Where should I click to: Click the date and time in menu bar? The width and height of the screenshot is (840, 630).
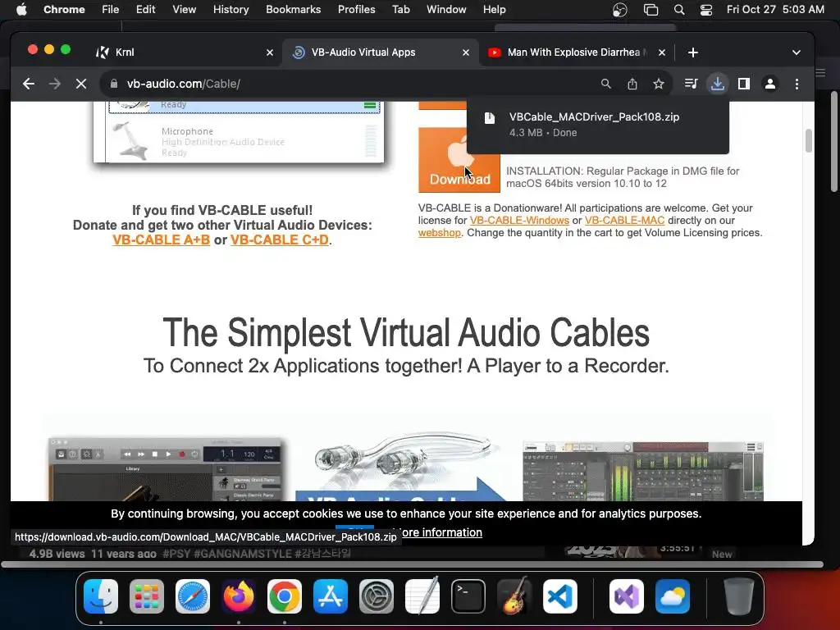(x=775, y=9)
